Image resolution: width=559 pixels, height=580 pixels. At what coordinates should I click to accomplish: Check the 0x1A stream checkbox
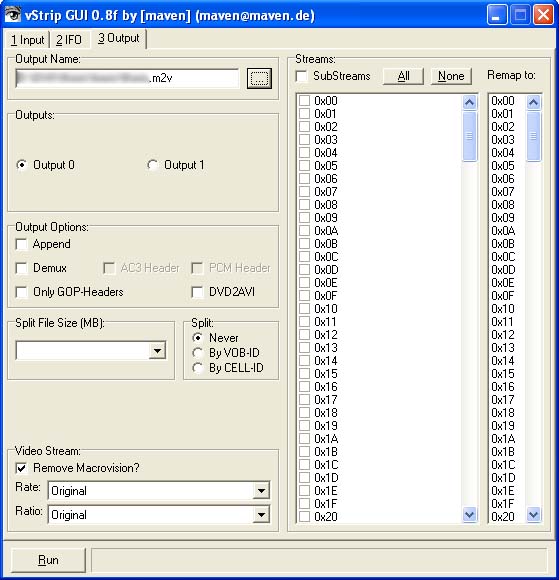pyautogui.click(x=304, y=439)
